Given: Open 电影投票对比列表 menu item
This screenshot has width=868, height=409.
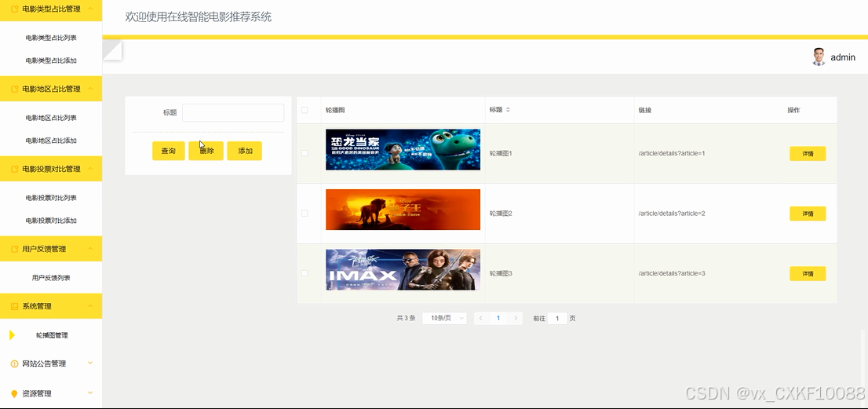Looking at the screenshot, I should pyautogui.click(x=51, y=198).
